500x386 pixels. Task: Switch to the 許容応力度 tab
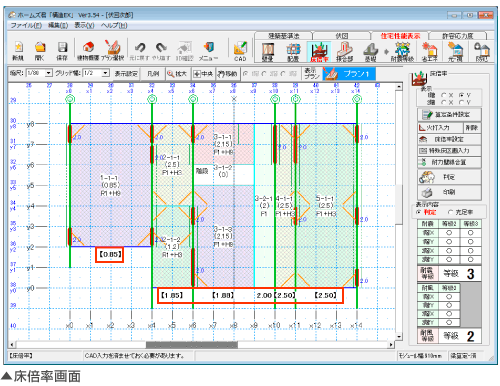[x=458, y=36]
